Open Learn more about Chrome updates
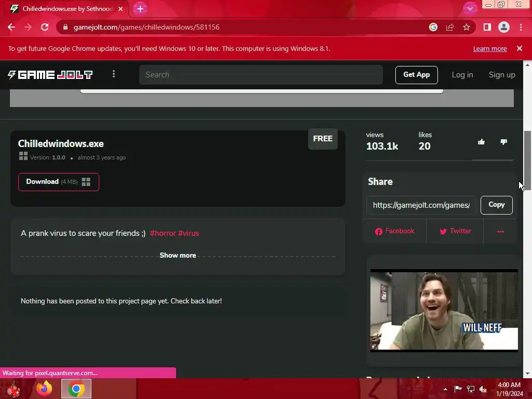532x399 pixels. pyautogui.click(x=490, y=48)
